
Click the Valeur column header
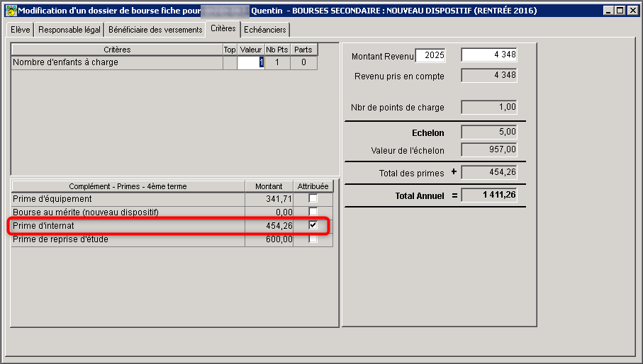250,50
